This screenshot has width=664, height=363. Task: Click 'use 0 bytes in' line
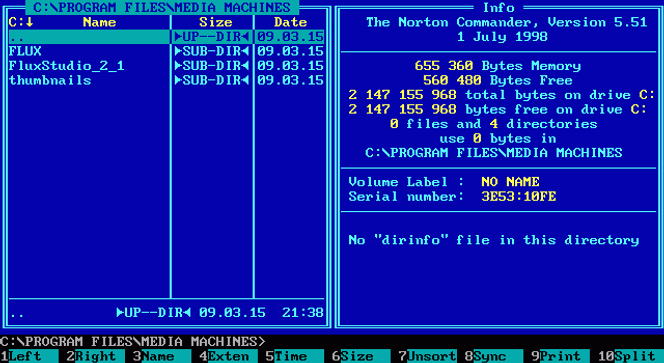coord(498,138)
